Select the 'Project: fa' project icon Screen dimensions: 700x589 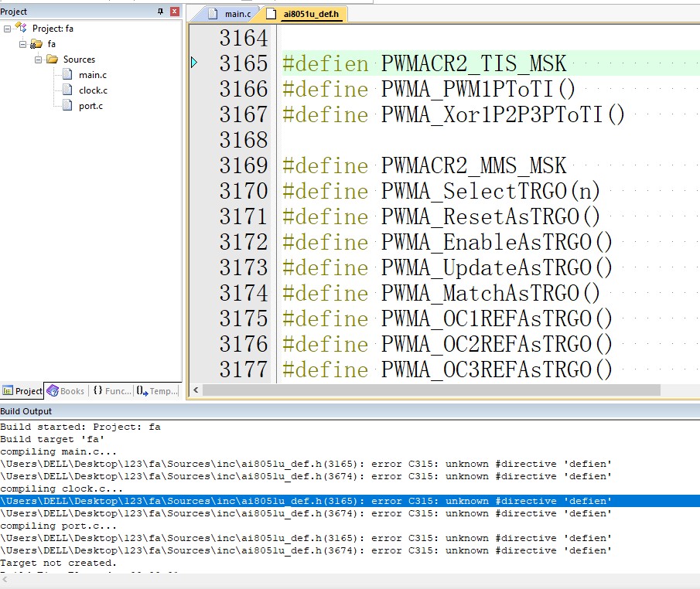pos(21,28)
